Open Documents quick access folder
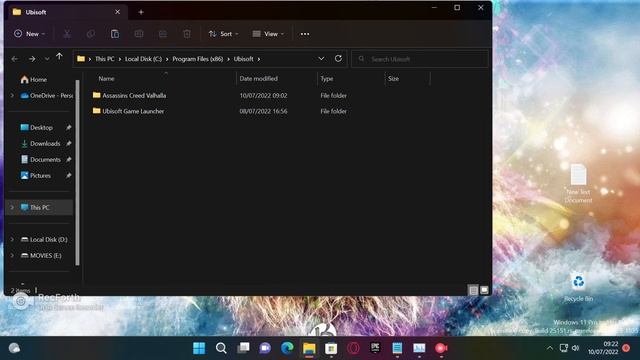 (x=41, y=160)
